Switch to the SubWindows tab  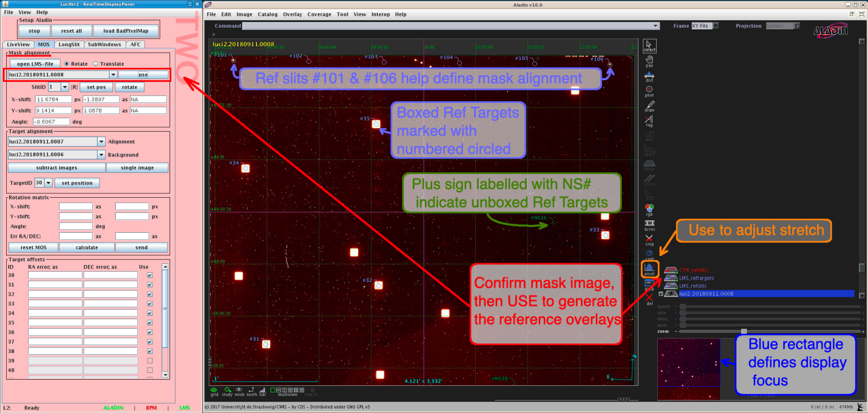tap(104, 44)
